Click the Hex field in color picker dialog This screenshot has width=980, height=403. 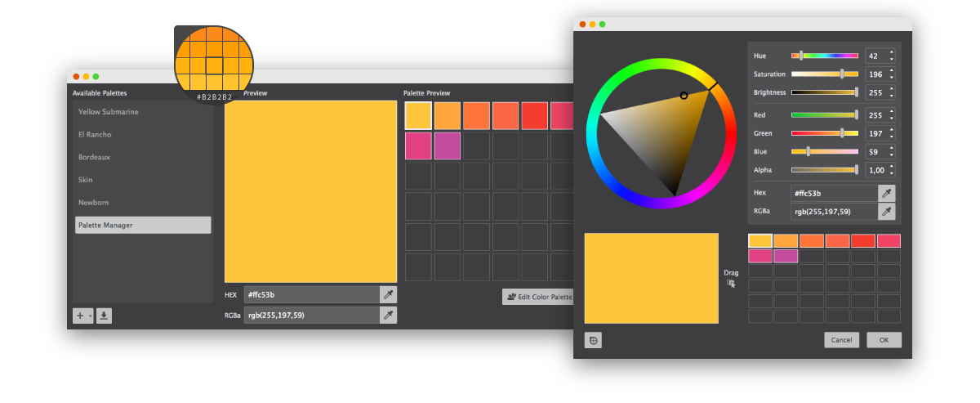click(x=834, y=193)
